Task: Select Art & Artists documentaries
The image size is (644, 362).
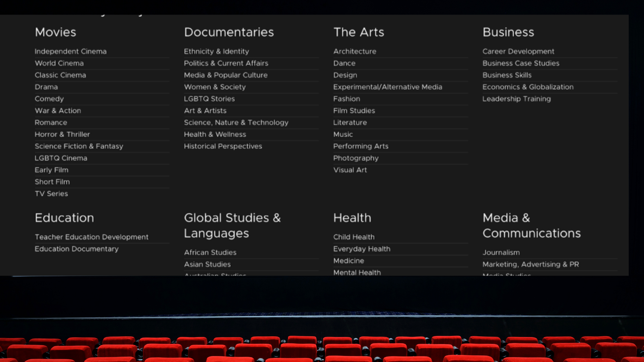Action: (x=205, y=111)
